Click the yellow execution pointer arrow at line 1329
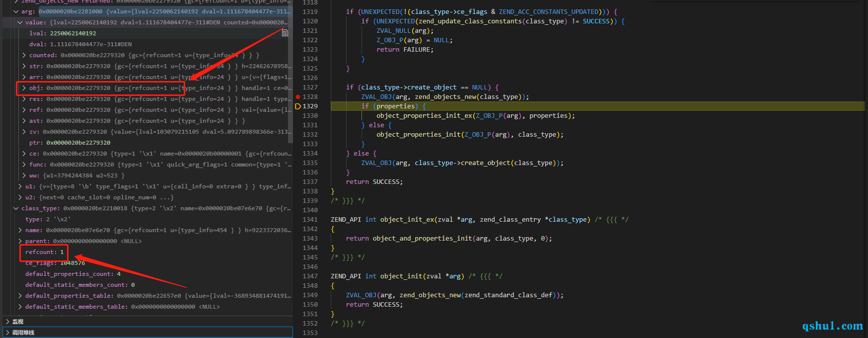Viewport: 868px width, 338px height. pyautogui.click(x=298, y=106)
